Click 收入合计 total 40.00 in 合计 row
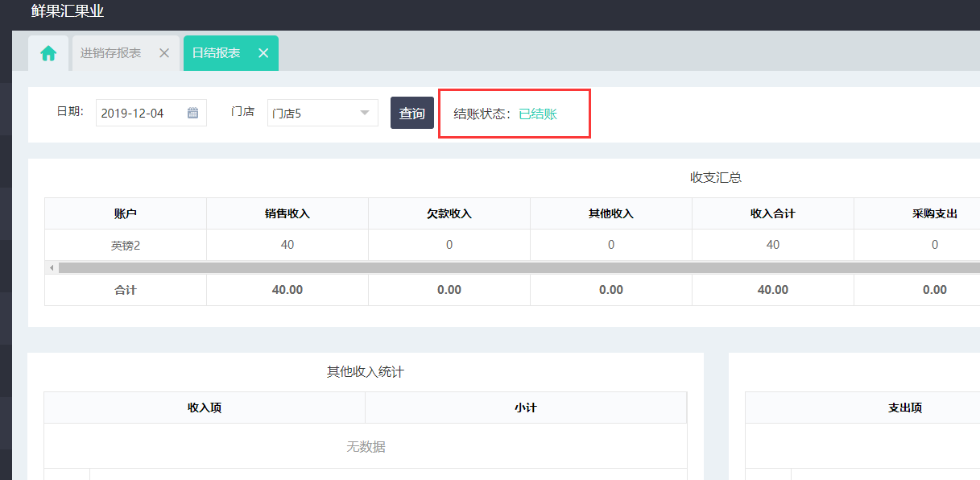Image resolution: width=980 pixels, height=480 pixels. pyautogui.click(x=773, y=290)
